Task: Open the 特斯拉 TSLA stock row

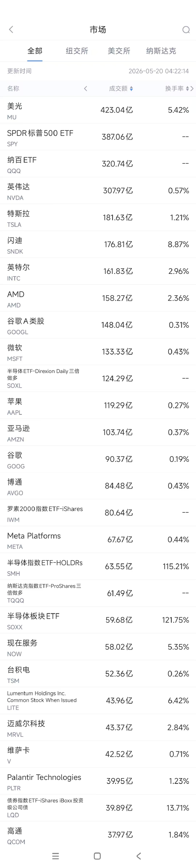Action: 98,218
